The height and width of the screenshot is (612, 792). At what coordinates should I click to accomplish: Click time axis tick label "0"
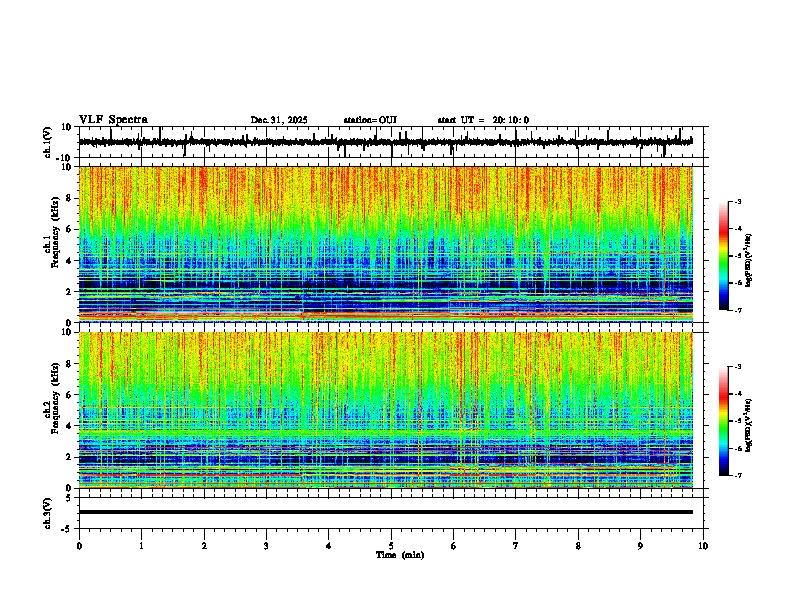point(79,546)
